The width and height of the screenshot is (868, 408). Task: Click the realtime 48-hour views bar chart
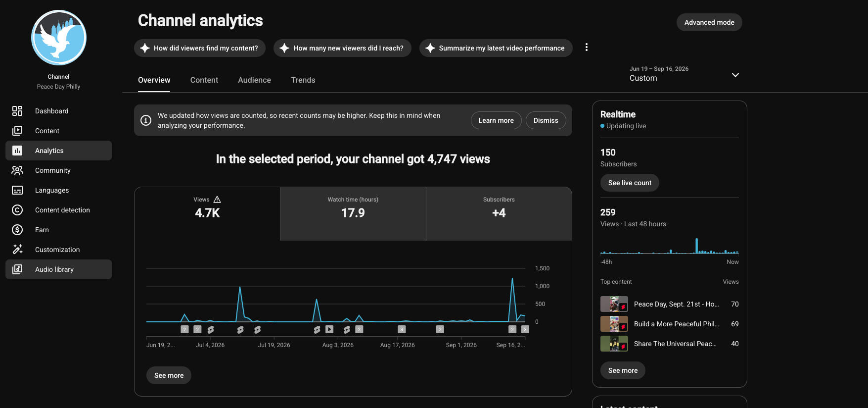click(x=670, y=246)
